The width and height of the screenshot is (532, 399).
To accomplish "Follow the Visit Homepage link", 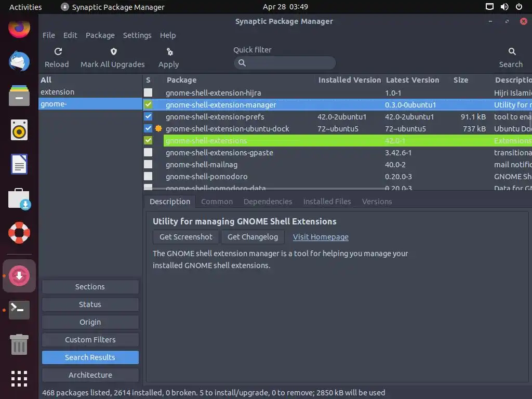I will [x=321, y=237].
